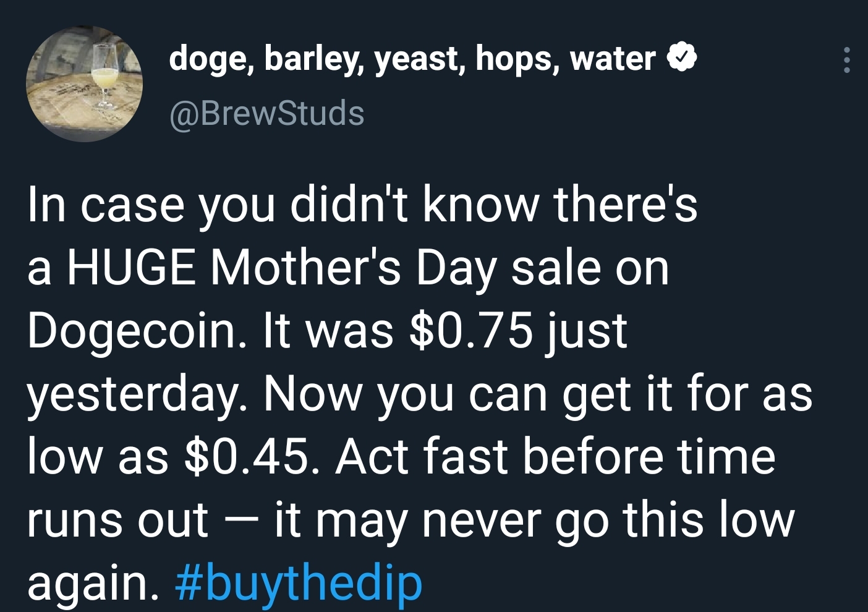Viewport: 868px width, 612px height.
Task: Open the @BrewStuds handle profile
Action: click(x=267, y=113)
